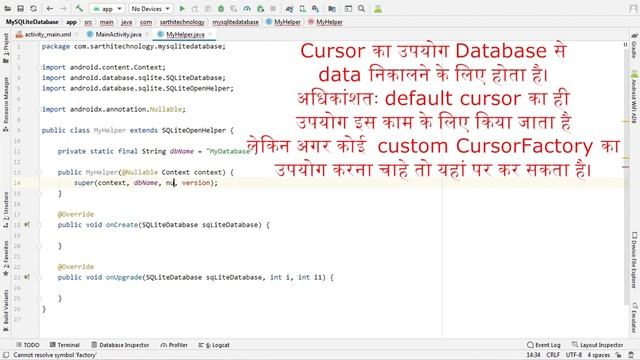
Task: Click the src breadcrumb segment
Action: coord(88,22)
